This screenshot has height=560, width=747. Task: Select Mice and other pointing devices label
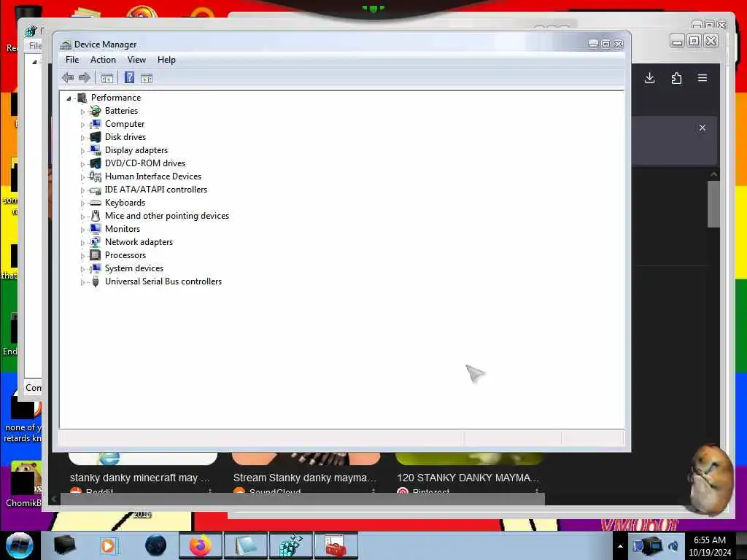click(167, 216)
